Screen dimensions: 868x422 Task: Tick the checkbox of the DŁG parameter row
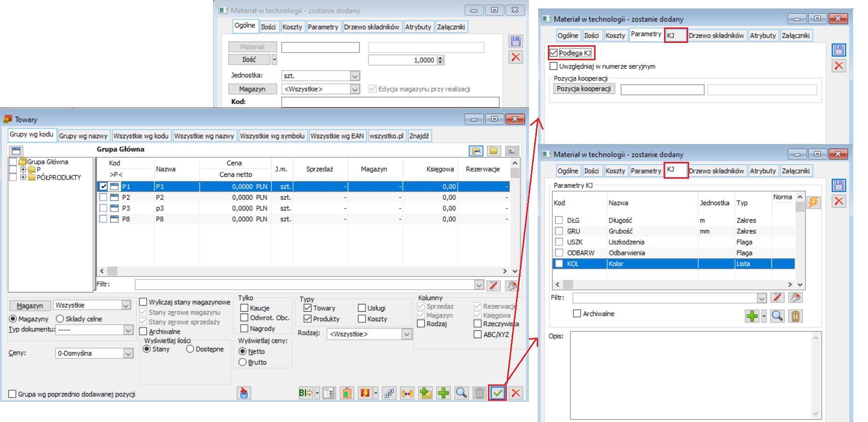(x=559, y=220)
